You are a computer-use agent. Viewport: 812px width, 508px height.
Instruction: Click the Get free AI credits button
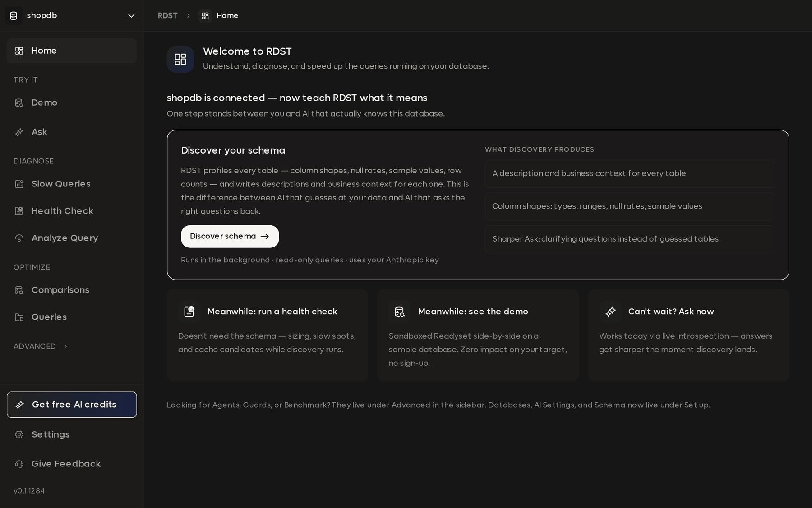72,405
